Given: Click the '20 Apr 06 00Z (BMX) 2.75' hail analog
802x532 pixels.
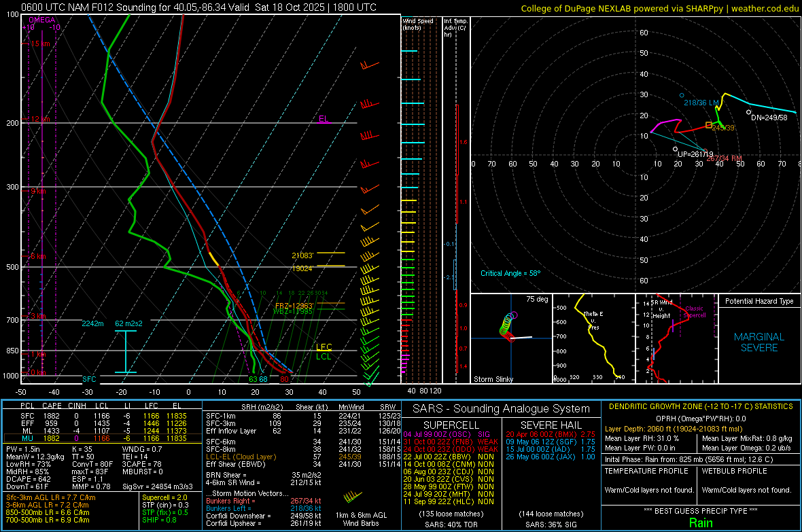Looking at the screenshot, I should pyautogui.click(x=551, y=434).
